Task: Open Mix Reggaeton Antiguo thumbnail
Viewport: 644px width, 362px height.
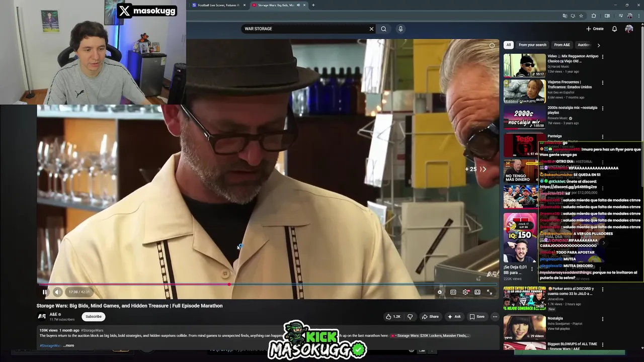Action: 524,65
